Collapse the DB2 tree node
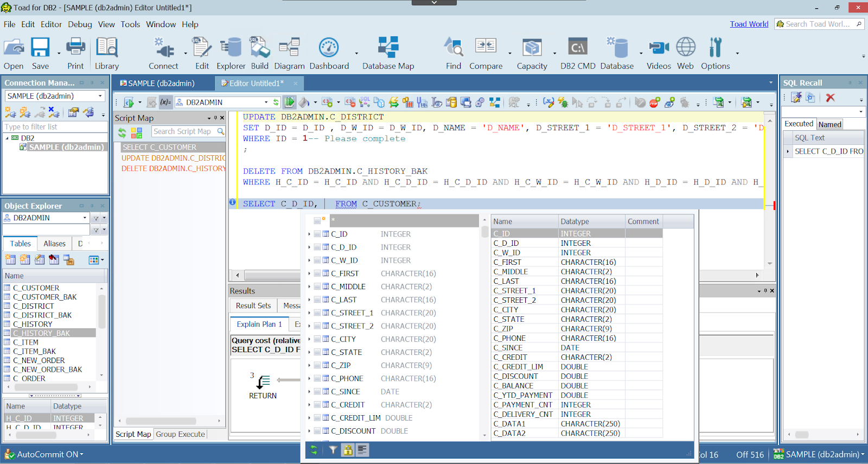868x464 pixels. pos(7,138)
